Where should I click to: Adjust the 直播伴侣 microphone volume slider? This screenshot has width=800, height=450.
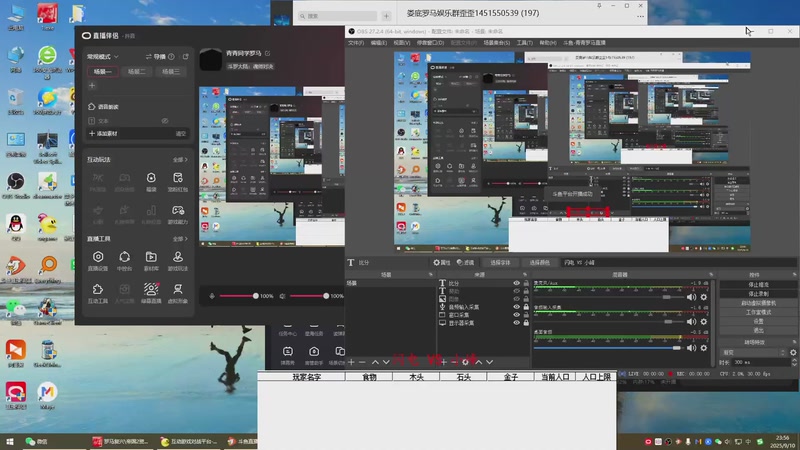coord(239,296)
